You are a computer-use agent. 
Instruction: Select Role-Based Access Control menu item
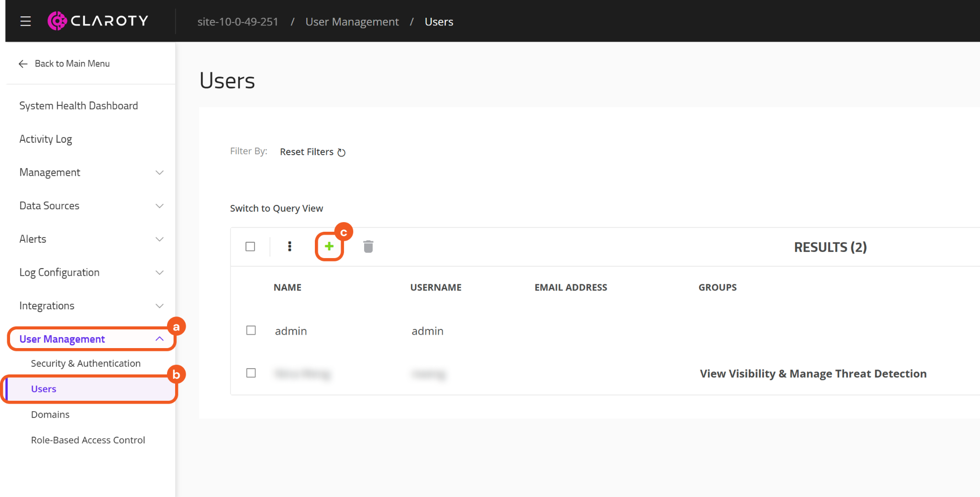coord(88,440)
